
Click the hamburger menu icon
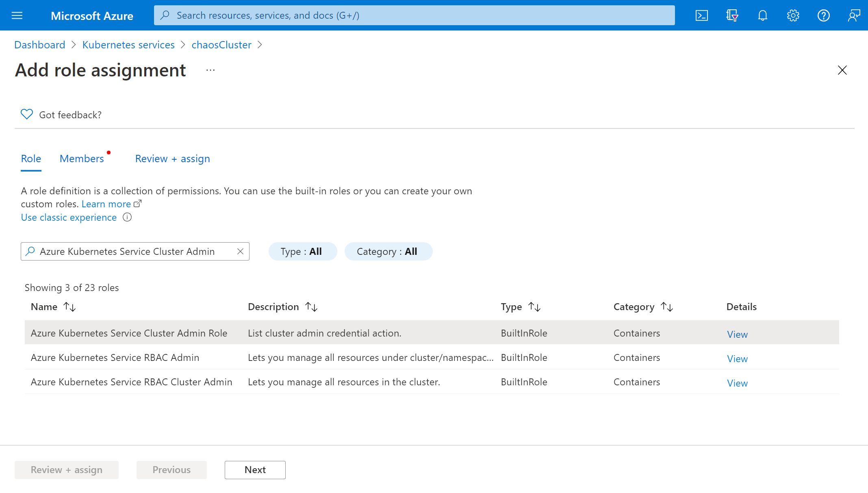pos(17,15)
